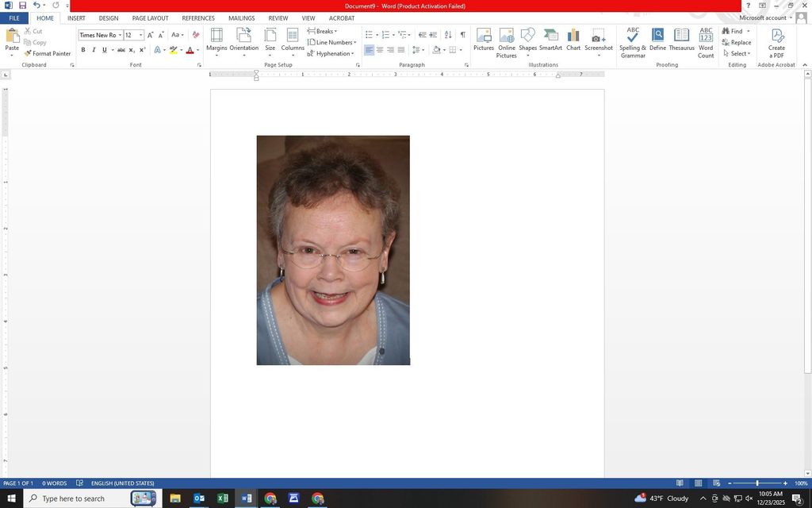The width and height of the screenshot is (812, 508).
Task: Toggle show paragraph marks
Action: point(463,35)
